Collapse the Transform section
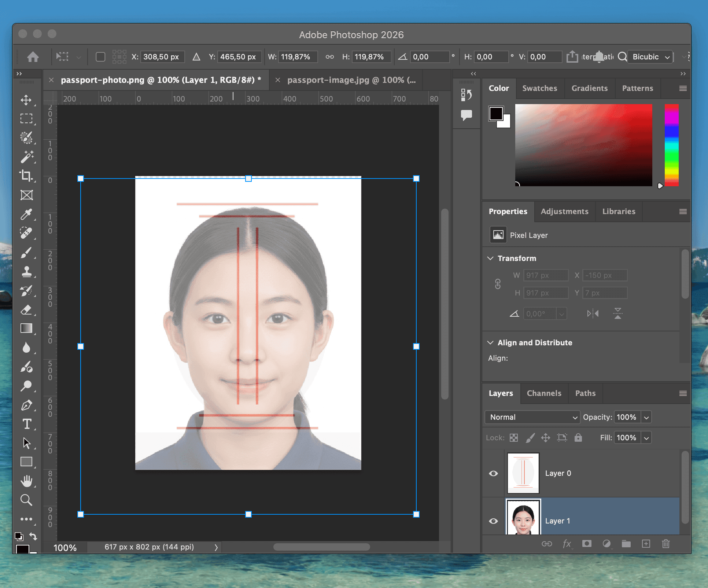Screen dimensions: 708x588 click(x=491, y=258)
